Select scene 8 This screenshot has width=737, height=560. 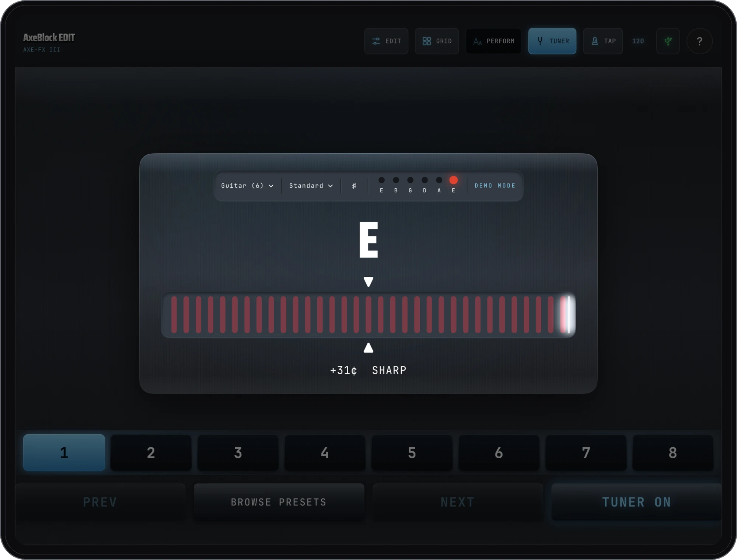click(673, 452)
